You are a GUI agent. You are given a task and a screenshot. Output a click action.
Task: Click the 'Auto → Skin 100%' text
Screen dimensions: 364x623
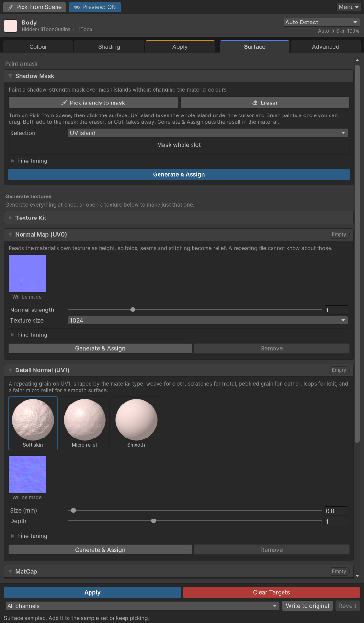point(339,31)
